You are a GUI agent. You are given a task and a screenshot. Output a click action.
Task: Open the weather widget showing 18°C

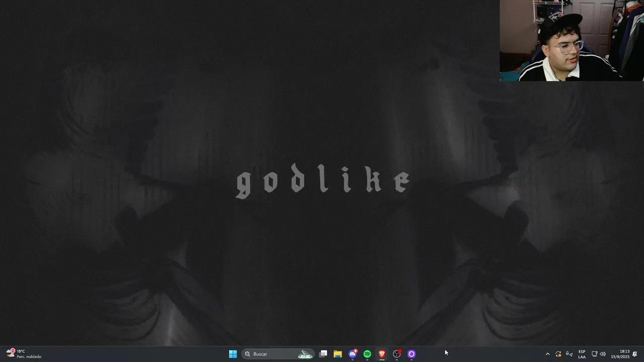click(x=24, y=354)
